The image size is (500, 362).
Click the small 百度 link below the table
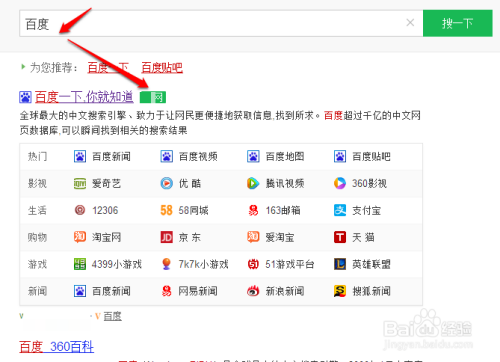112,316
